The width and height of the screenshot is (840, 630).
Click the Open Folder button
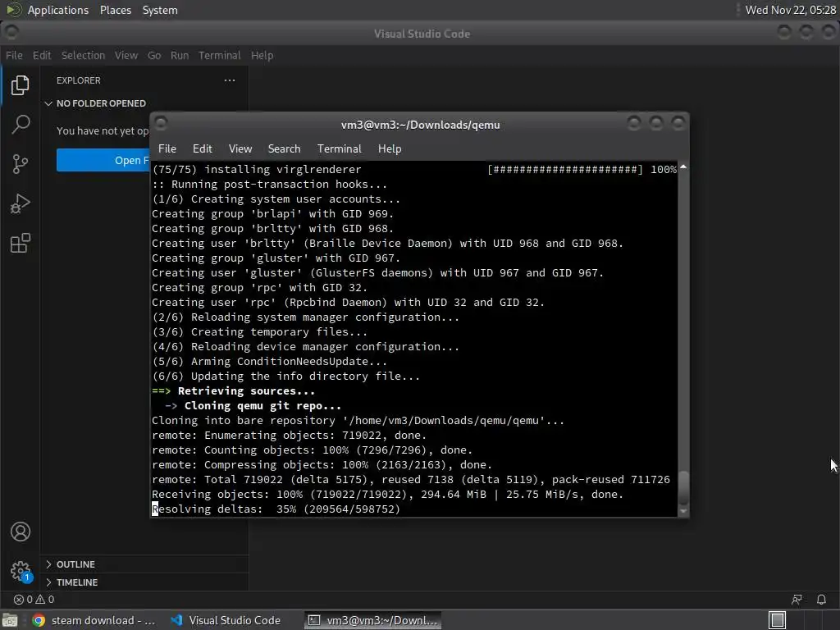click(103, 160)
